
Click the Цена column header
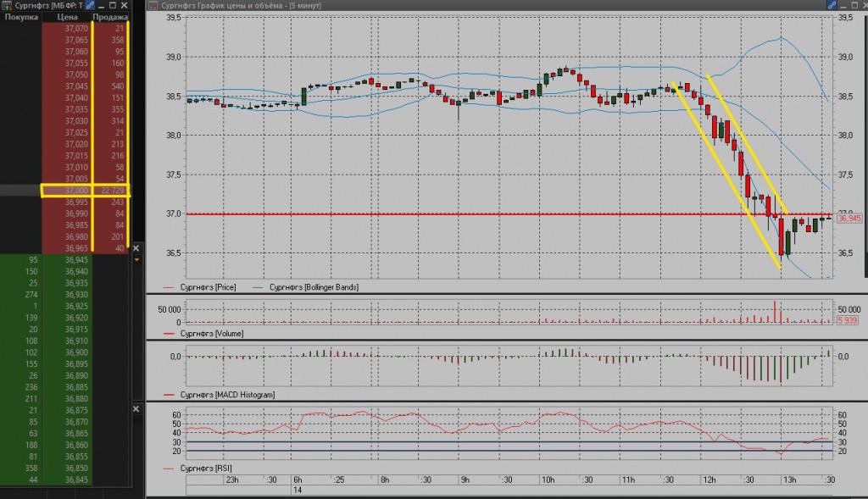67,17
